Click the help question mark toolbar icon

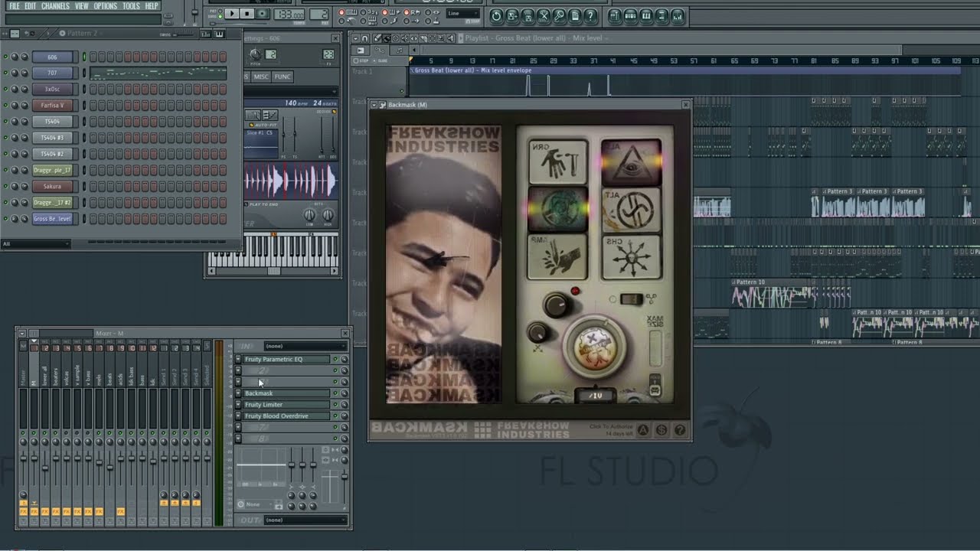[590, 16]
